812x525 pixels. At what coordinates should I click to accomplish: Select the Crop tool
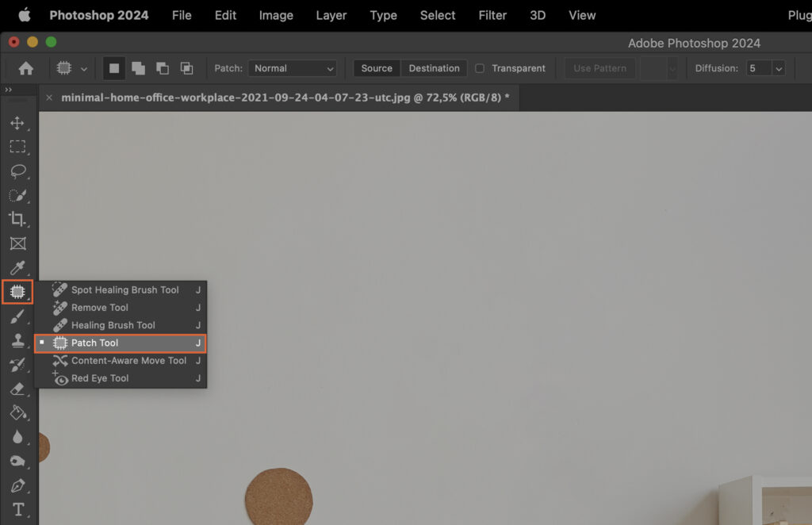coord(18,220)
